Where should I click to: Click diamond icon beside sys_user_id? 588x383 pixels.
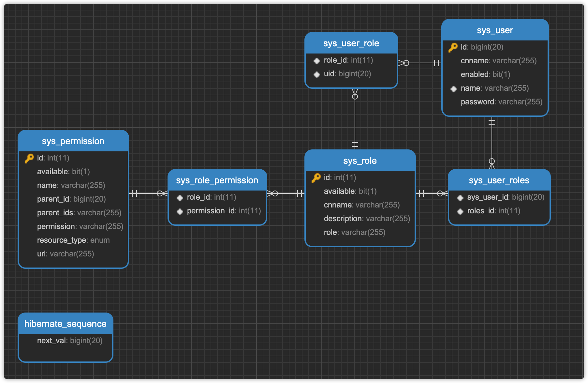tap(460, 198)
